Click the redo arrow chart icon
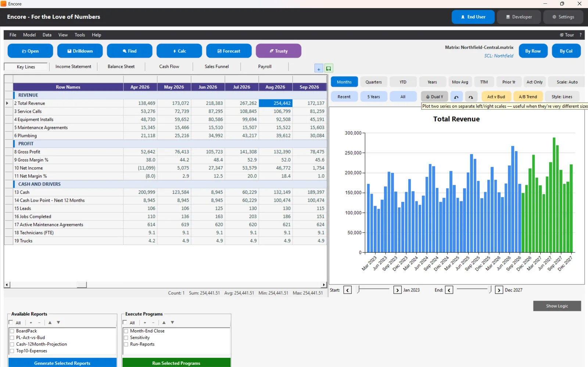The height and width of the screenshot is (367, 588). (x=471, y=97)
